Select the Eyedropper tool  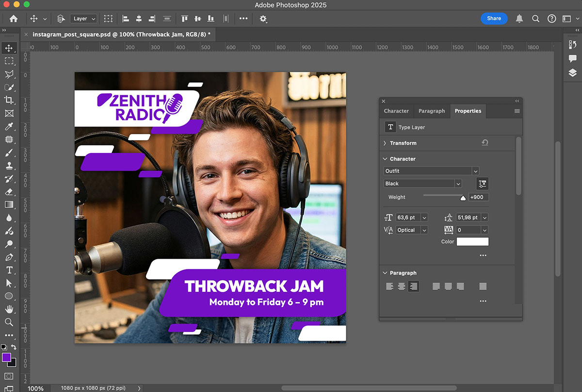[9, 126]
